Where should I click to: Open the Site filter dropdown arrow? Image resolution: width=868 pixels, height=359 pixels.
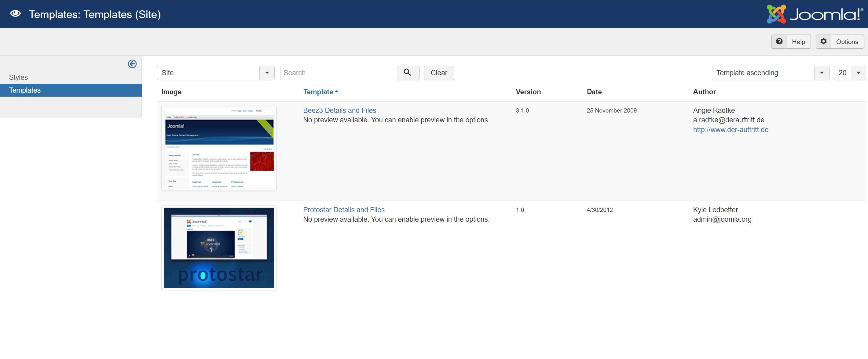point(267,72)
